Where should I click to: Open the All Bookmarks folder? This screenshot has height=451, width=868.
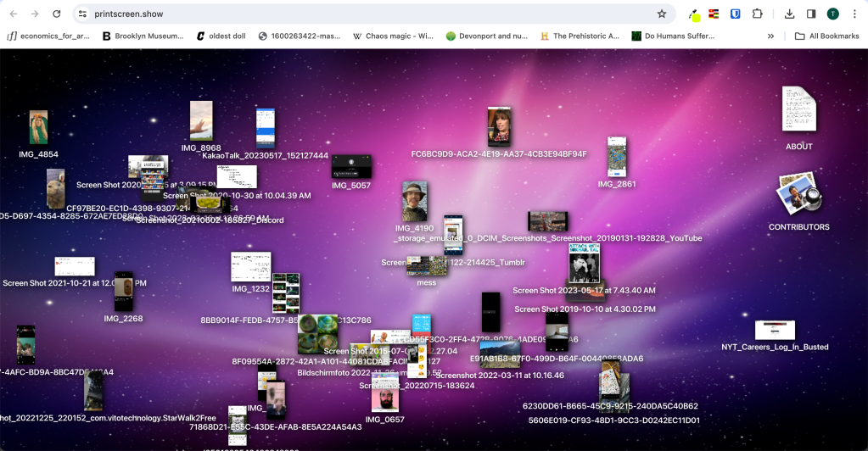tap(826, 36)
